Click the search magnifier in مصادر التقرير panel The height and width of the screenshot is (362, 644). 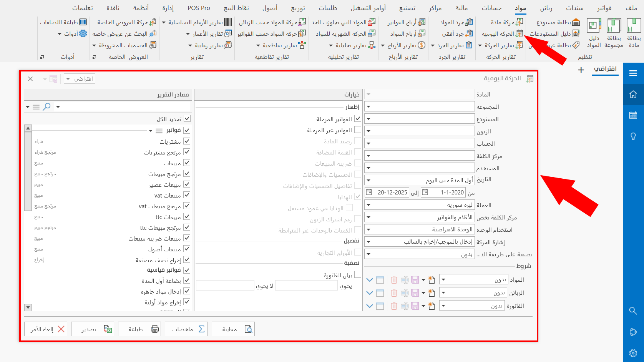(46, 106)
